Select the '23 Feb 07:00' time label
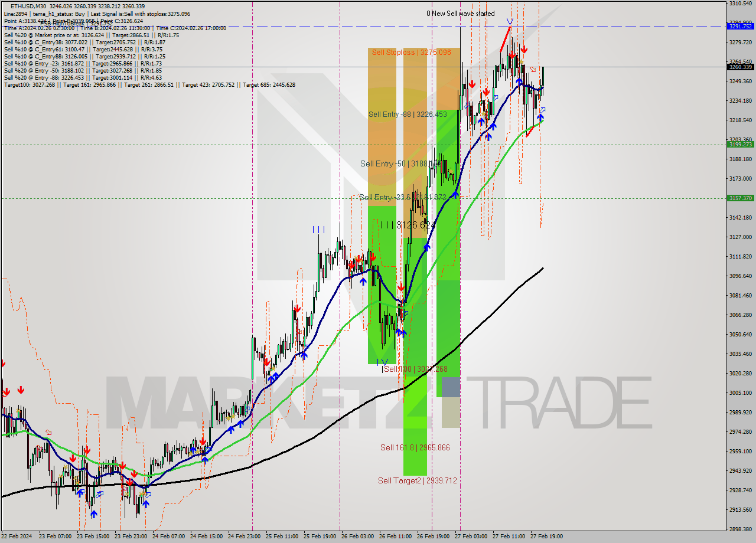This screenshot has width=756, height=543. tap(55, 537)
